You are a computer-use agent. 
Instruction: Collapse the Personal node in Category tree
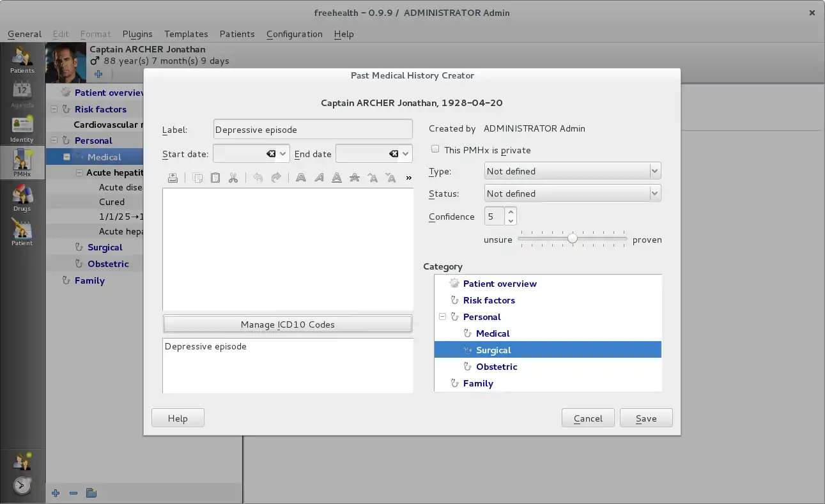(442, 317)
